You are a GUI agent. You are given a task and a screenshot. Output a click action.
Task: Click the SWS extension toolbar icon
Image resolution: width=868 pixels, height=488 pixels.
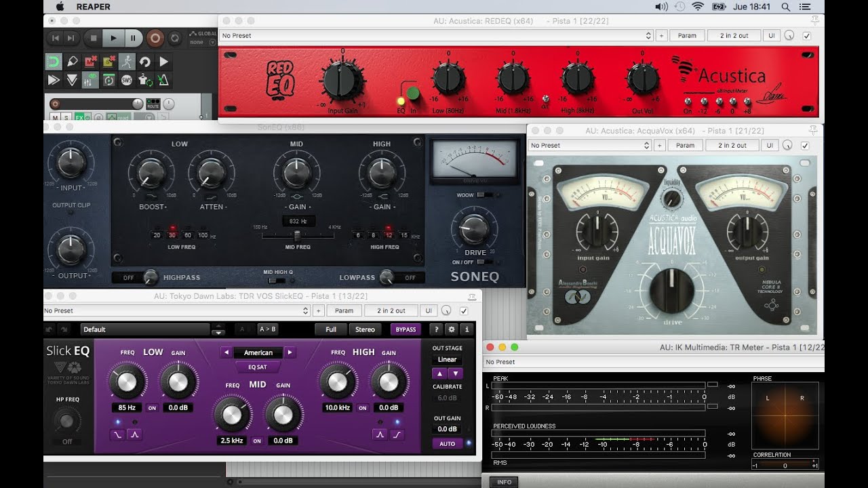(127, 80)
